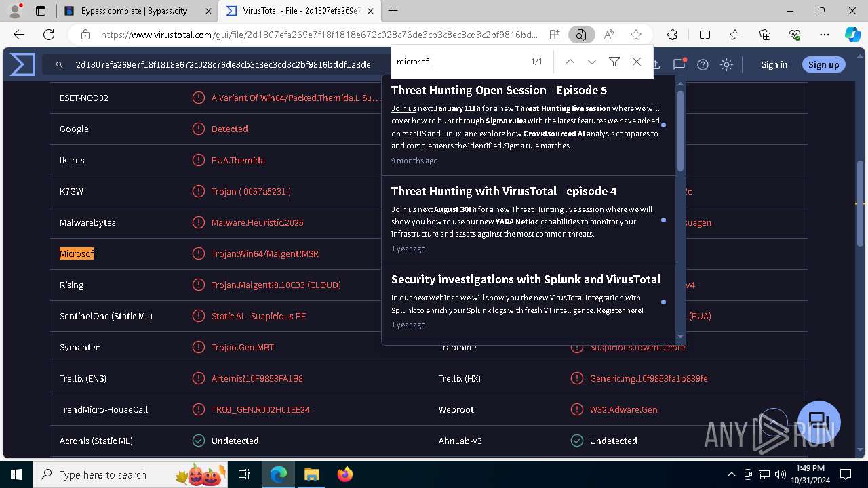Click the magnifier icon in VirusTotal search
The height and width of the screenshot is (488, 868).
pyautogui.click(x=60, y=64)
